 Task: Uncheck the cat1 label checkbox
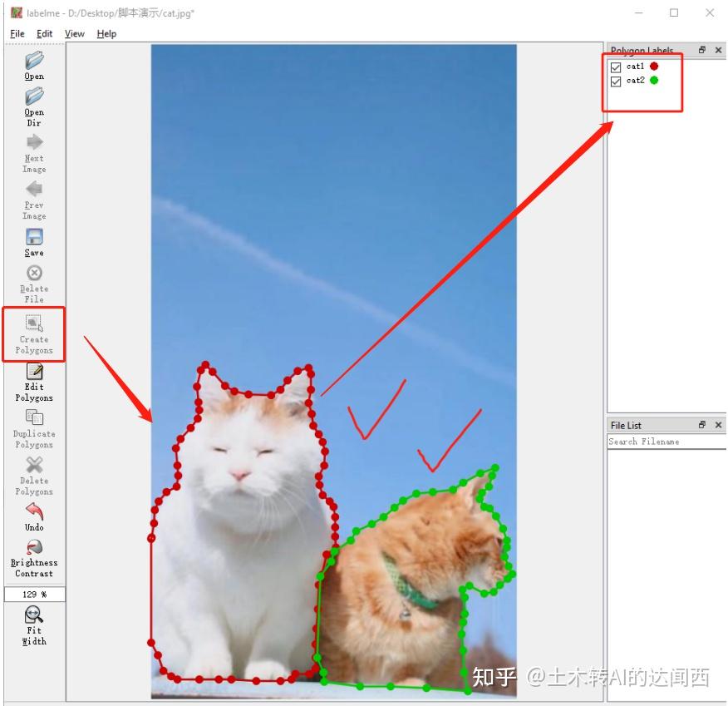tap(615, 67)
